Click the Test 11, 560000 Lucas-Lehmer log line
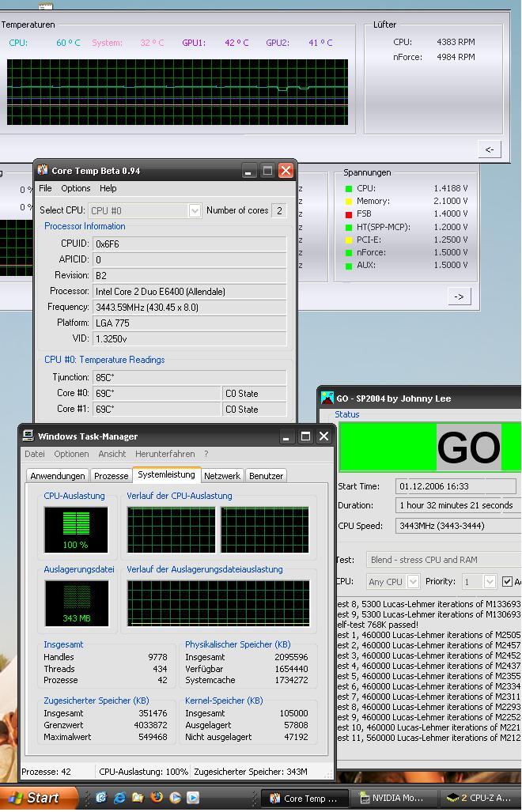 (429, 738)
